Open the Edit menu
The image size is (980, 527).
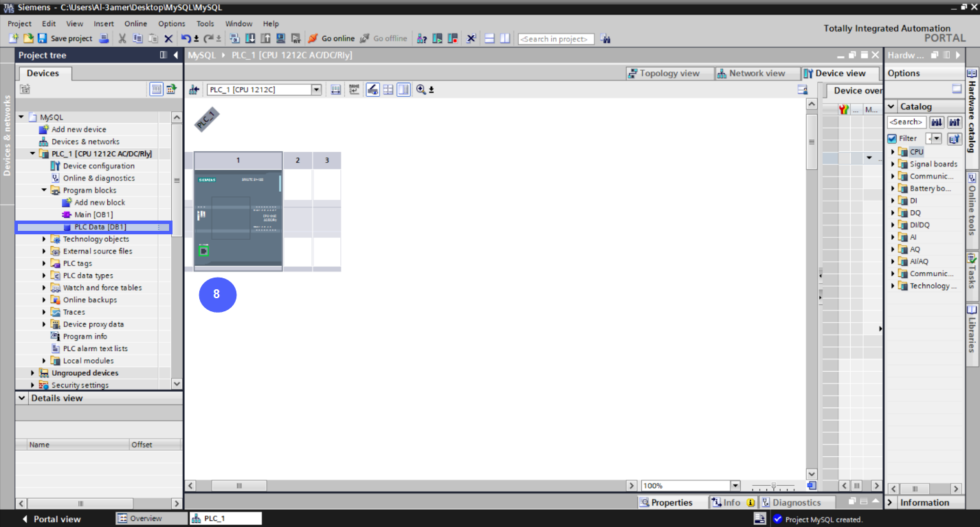[49, 23]
